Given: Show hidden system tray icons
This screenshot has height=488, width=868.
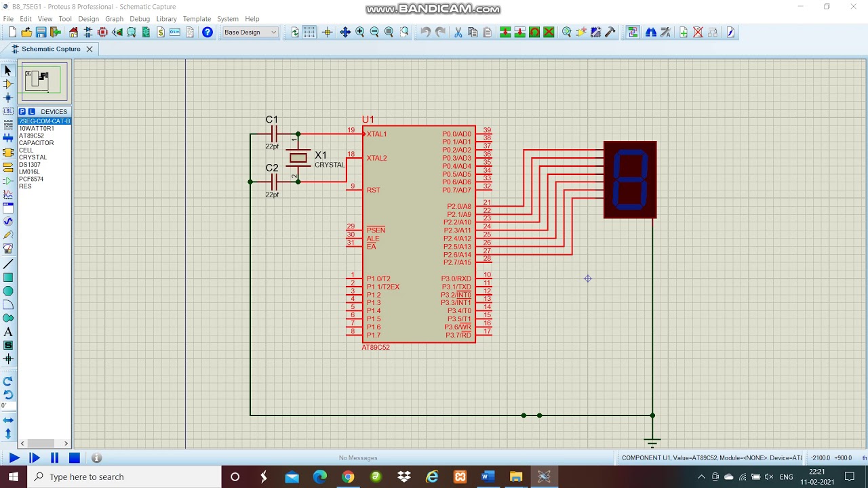Looking at the screenshot, I should (701, 477).
